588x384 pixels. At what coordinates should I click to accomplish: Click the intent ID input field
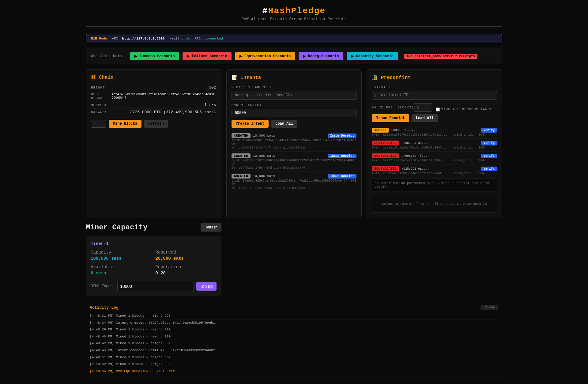434,95
